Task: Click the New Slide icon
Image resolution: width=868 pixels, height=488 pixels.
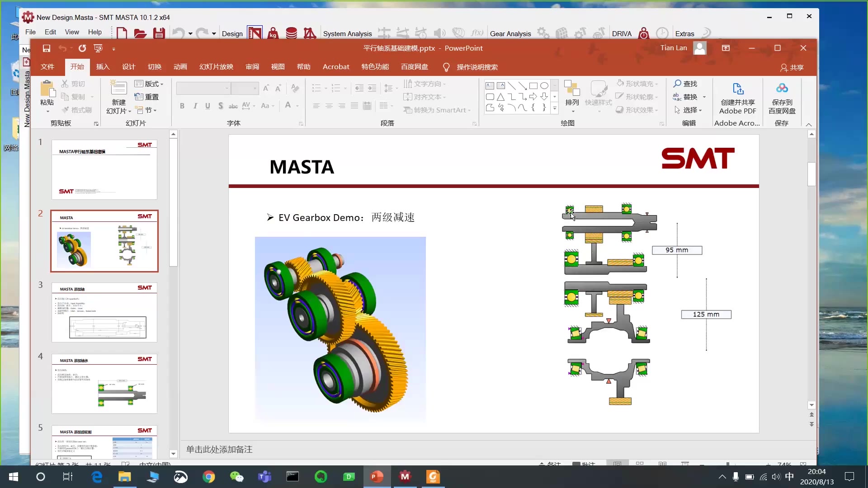Action: pyautogui.click(x=118, y=88)
